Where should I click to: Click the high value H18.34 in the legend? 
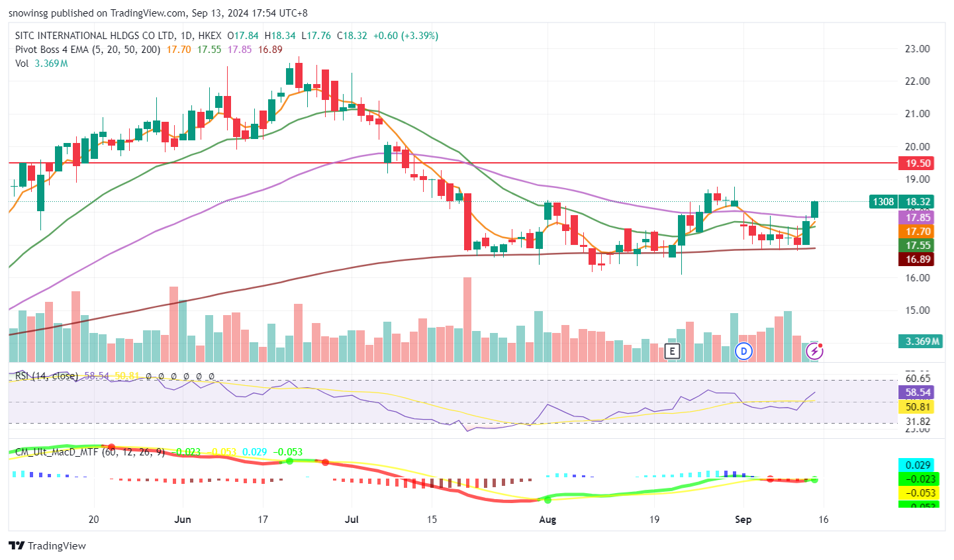[280, 36]
